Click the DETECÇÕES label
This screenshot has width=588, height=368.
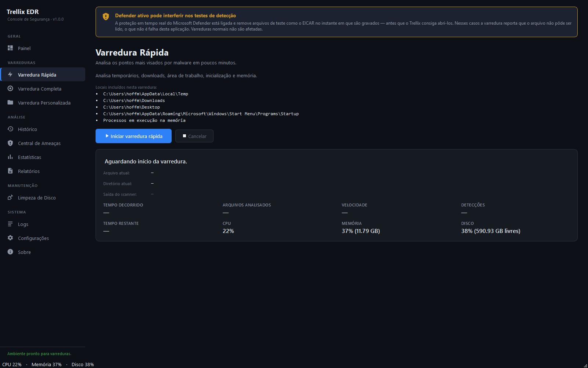[x=473, y=205]
